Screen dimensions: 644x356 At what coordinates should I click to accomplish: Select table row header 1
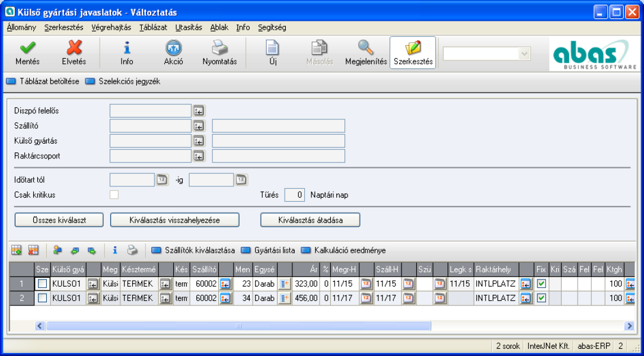click(x=22, y=284)
